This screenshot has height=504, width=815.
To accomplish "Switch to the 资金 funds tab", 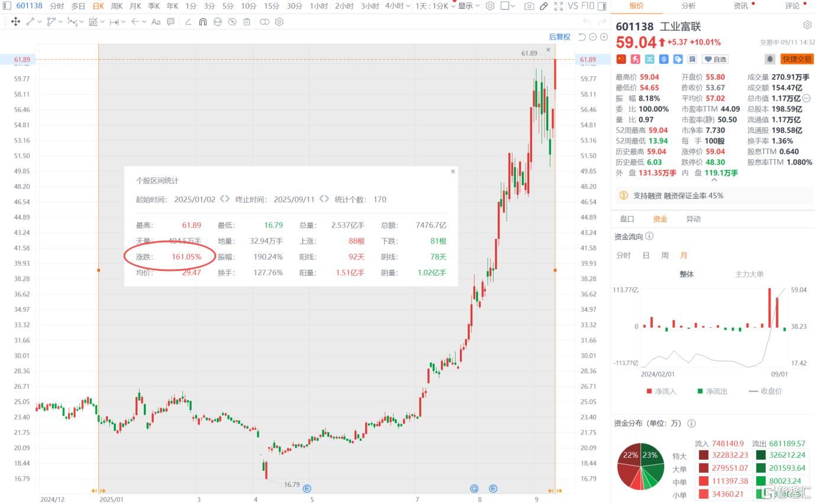I will point(660,219).
